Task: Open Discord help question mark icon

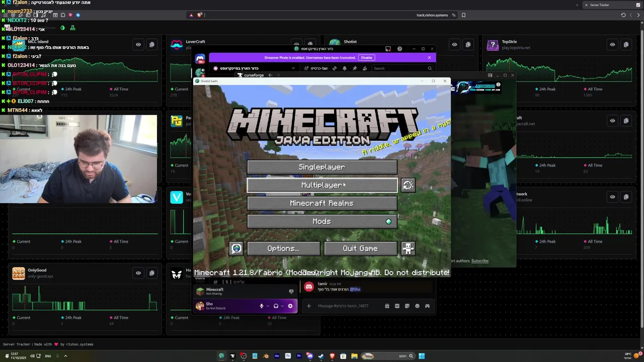Action: [x=399, y=49]
